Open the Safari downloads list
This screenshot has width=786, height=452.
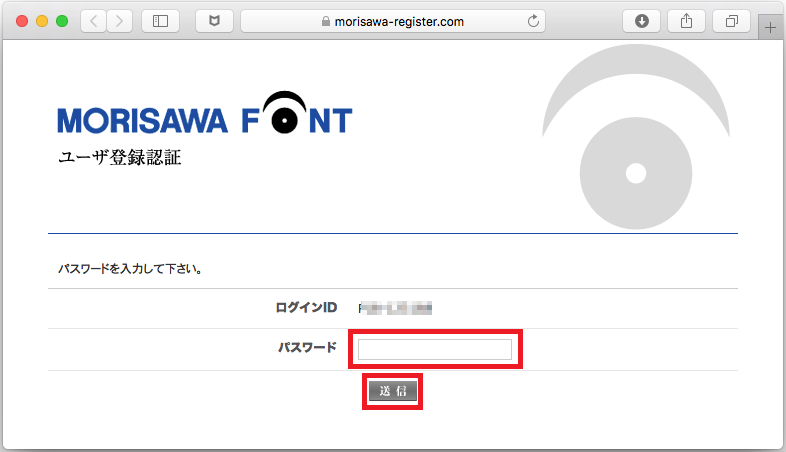(642, 21)
